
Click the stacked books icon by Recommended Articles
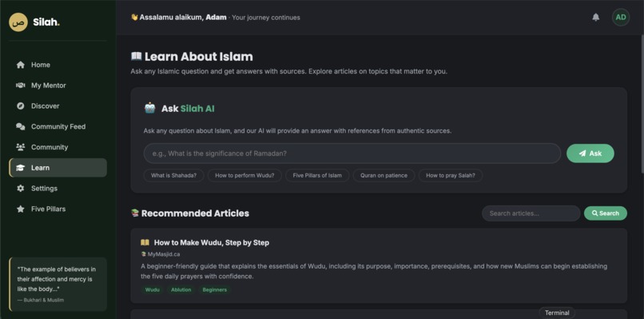pos(135,213)
